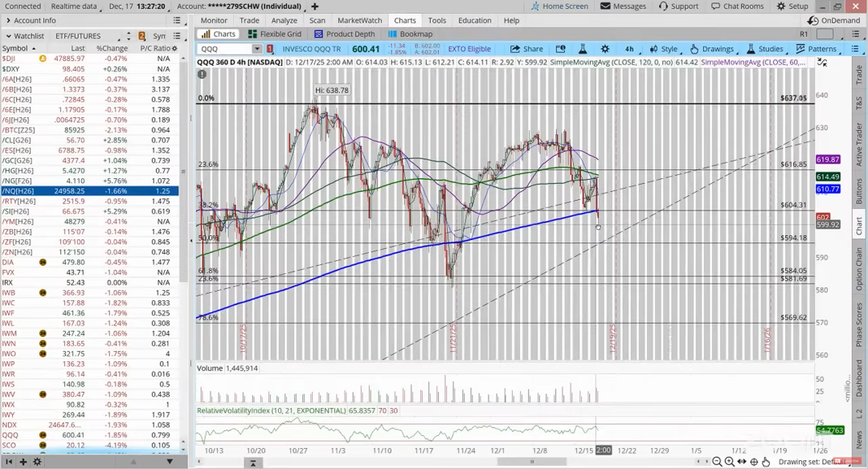Open the Dashboard side tab
The image size is (868, 469).
[x=858, y=377]
